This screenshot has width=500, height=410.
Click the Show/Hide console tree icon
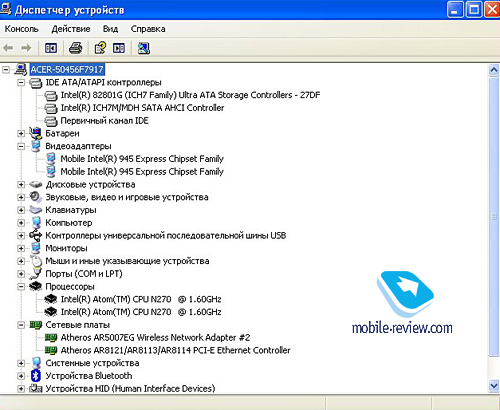pos(51,48)
